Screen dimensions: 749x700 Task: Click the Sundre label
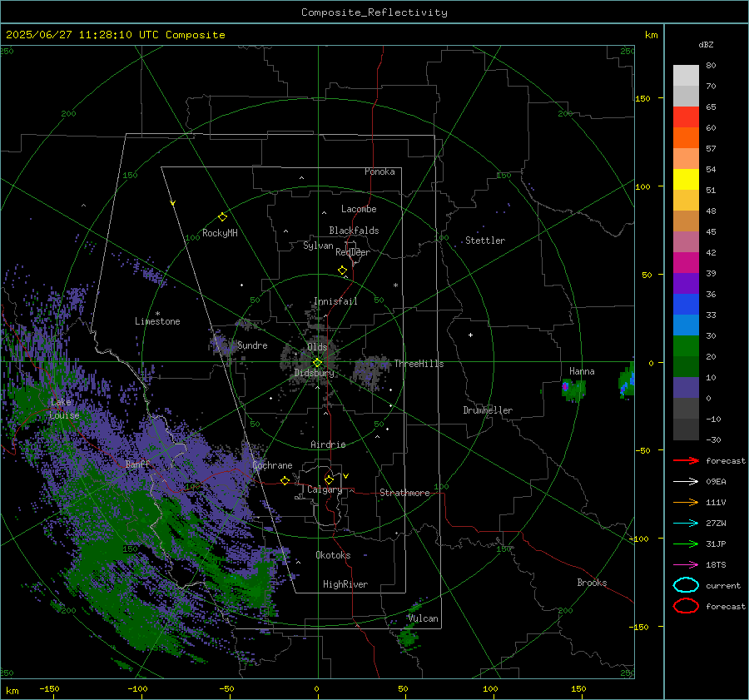click(252, 345)
